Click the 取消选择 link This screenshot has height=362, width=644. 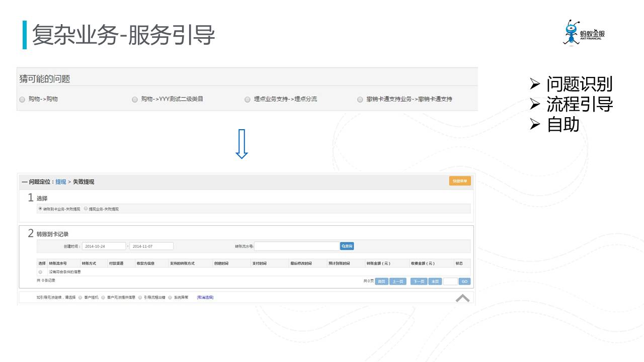tap(205, 298)
